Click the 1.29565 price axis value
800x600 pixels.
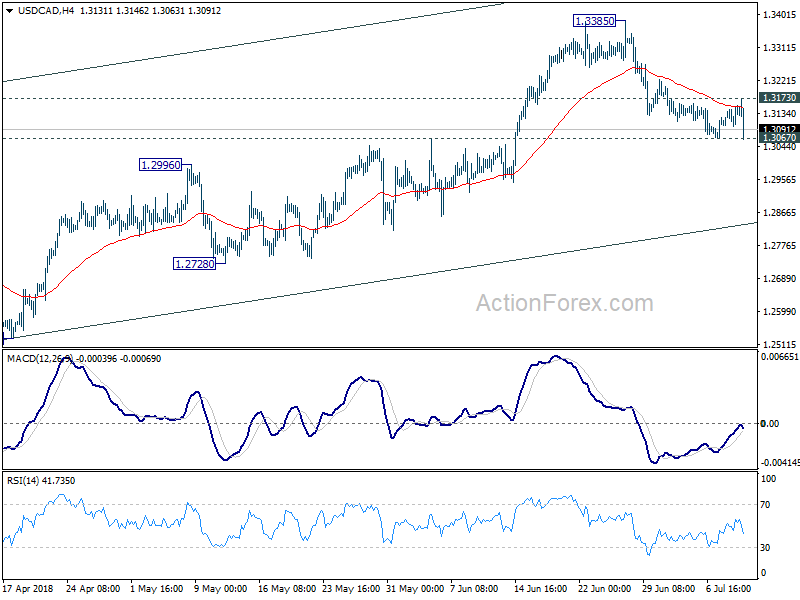(x=779, y=180)
